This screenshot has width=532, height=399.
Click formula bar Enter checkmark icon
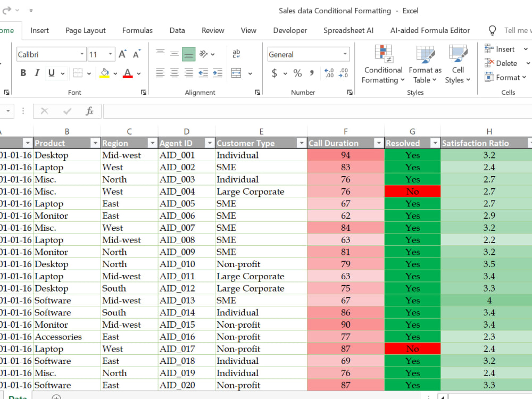(67, 111)
